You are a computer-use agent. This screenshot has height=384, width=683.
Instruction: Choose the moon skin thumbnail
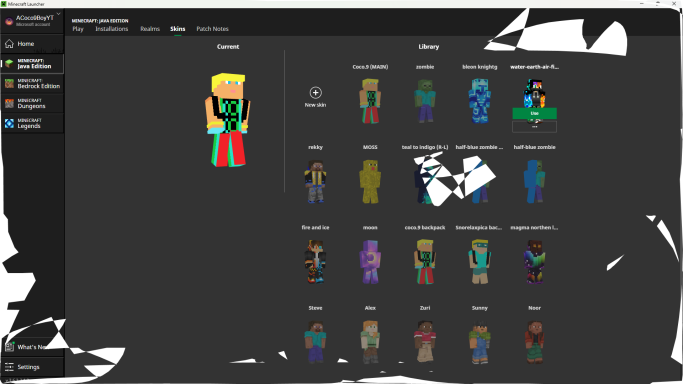click(370, 262)
